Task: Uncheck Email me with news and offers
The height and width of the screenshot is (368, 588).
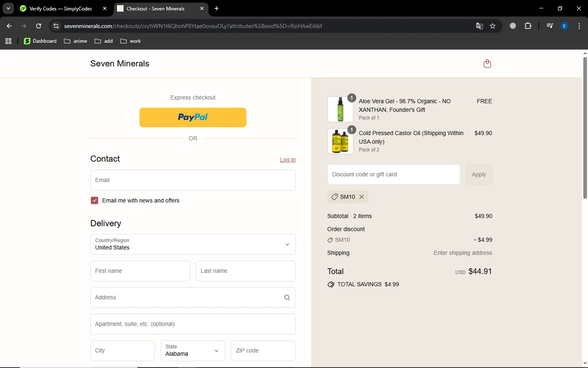Action: pyautogui.click(x=94, y=200)
